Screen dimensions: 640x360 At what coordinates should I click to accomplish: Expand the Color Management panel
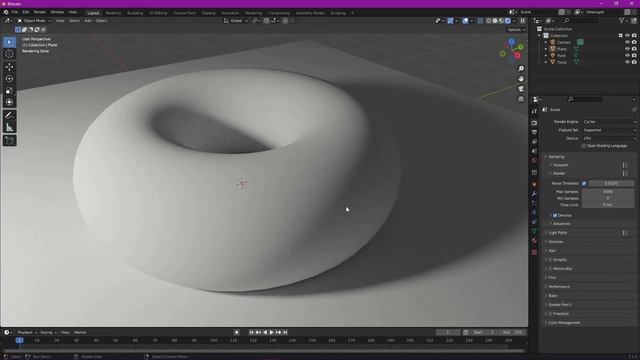pos(564,322)
